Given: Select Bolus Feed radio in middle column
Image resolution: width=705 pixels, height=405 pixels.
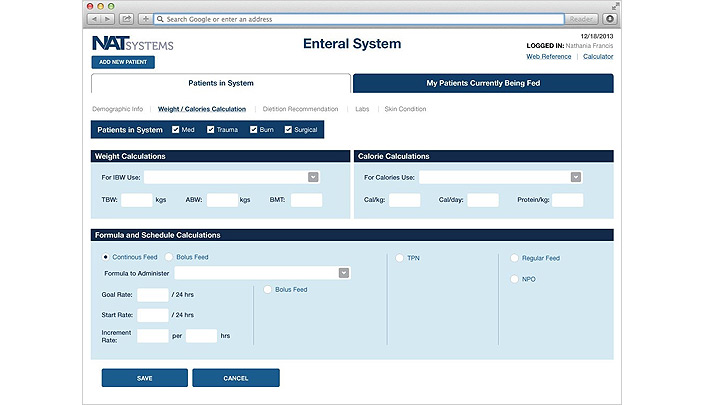Looking at the screenshot, I should pos(268,289).
